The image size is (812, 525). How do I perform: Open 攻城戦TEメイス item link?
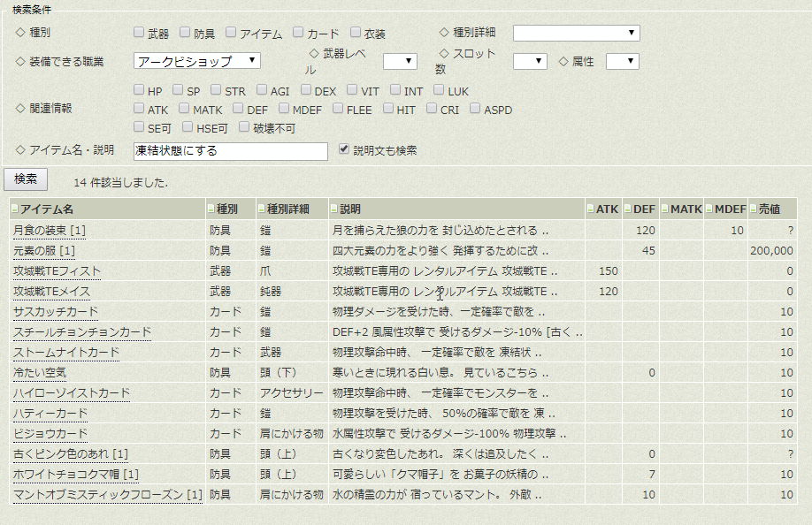point(52,291)
